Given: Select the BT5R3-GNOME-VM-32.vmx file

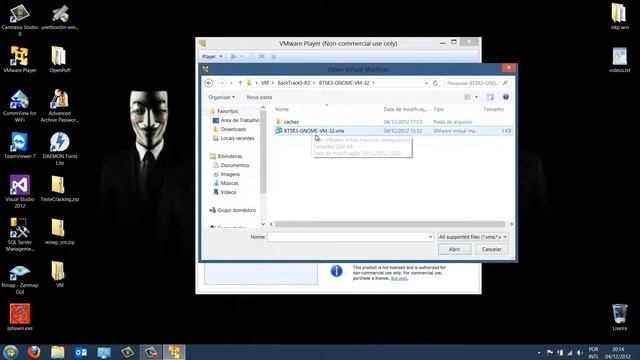Looking at the screenshot, I should (393, 131).
